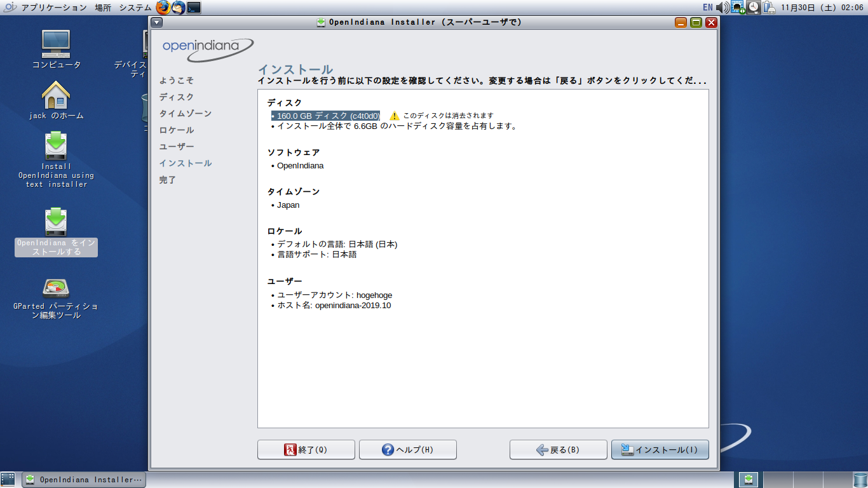Click the インストール(I) install button
Screen dimensions: 868x488
(660, 449)
